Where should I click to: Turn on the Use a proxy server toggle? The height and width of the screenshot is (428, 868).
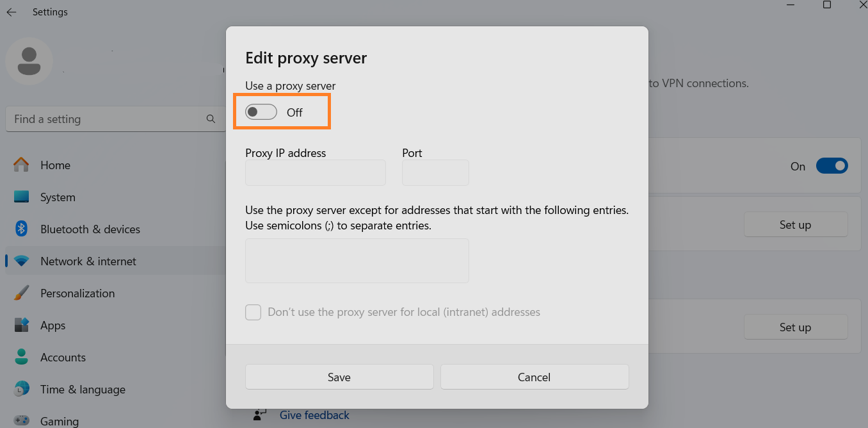pyautogui.click(x=261, y=112)
